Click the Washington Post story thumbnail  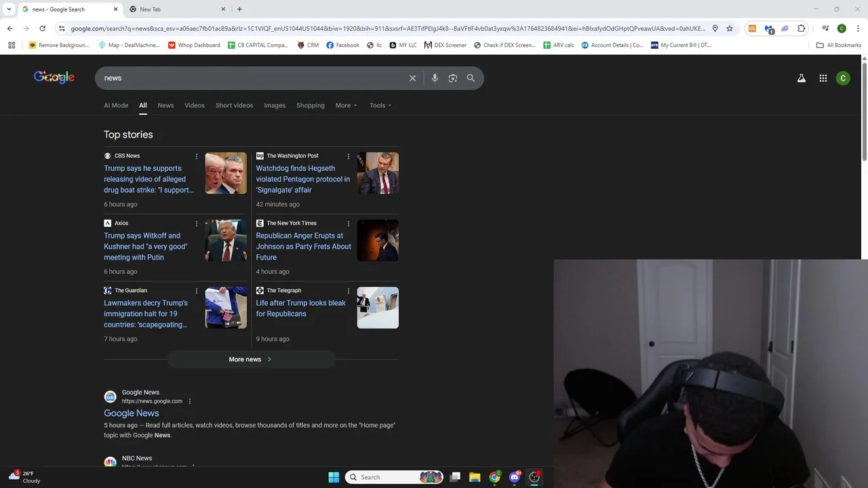378,173
